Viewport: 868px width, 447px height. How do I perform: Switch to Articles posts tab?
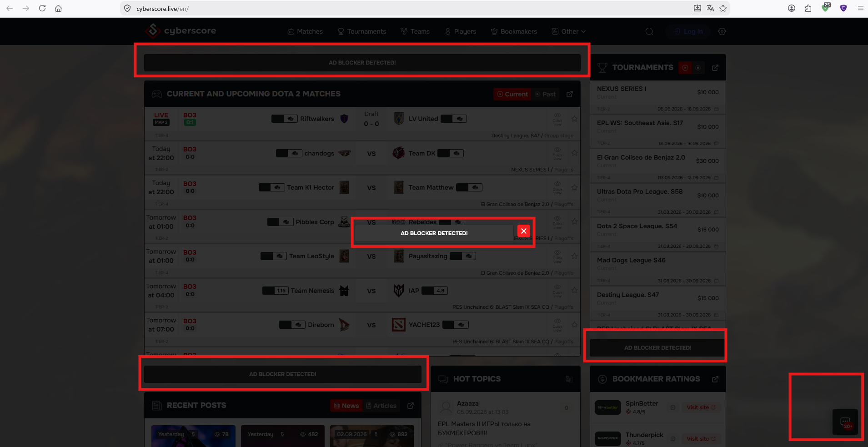[x=381, y=406]
